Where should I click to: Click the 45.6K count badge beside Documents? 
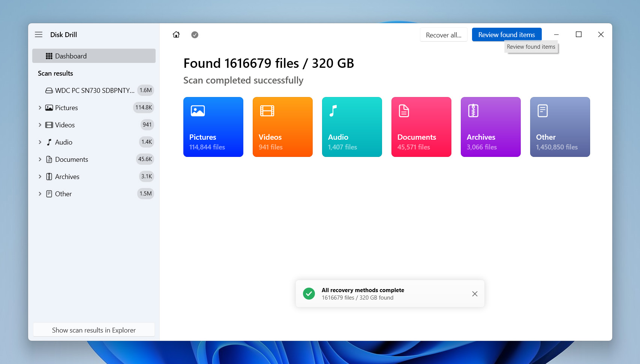[x=145, y=159]
